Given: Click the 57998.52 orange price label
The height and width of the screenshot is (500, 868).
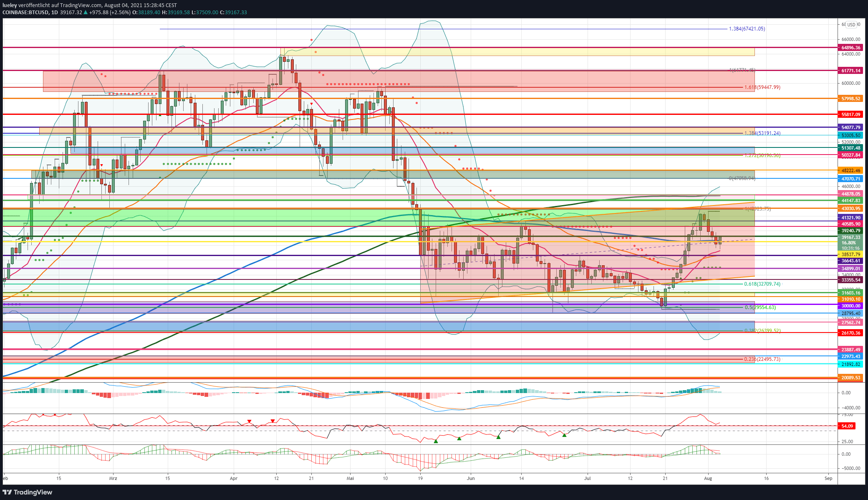Looking at the screenshot, I should point(850,99).
